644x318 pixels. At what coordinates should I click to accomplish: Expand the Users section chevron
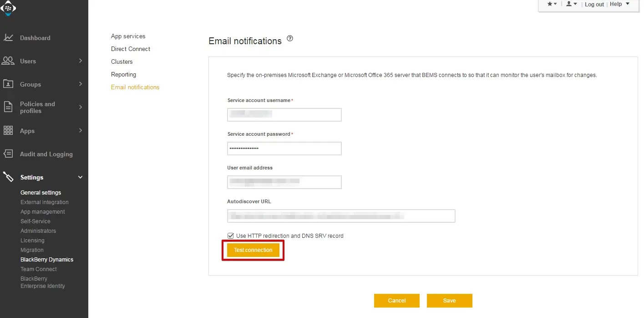click(81, 61)
